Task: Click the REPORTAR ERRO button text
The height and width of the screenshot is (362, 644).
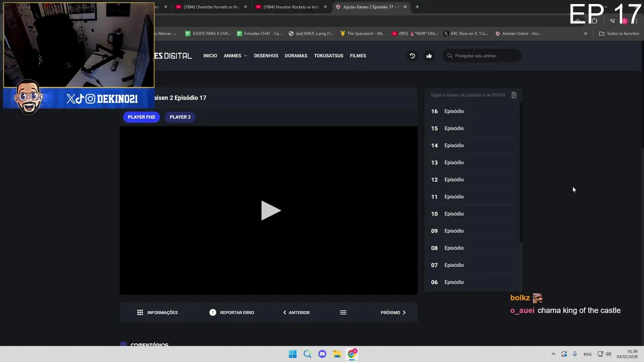Action: click(x=237, y=313)
